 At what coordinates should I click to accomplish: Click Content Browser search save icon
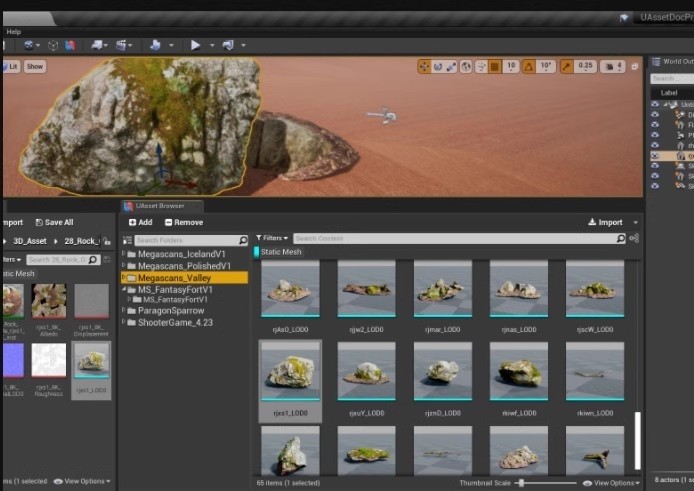[107, 259]
